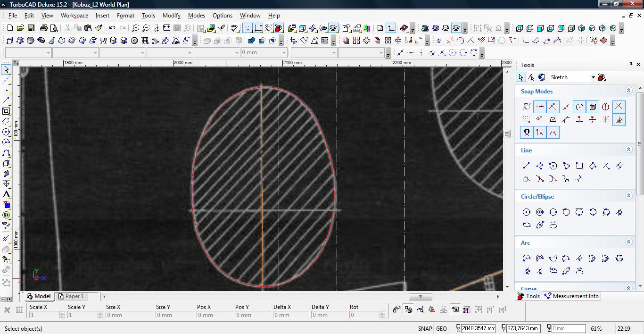Click the Undo arrow icon
This screenshot has width=644, height=334.
[112, 28]
